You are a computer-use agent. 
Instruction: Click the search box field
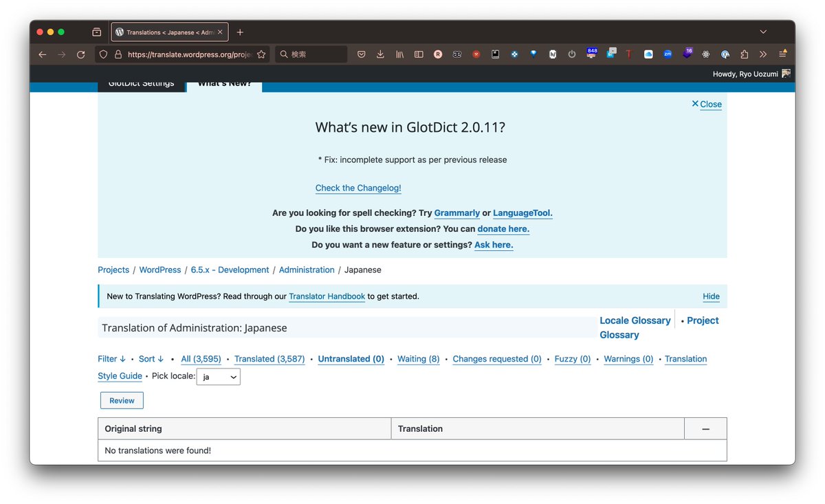(x=311, y=54)
